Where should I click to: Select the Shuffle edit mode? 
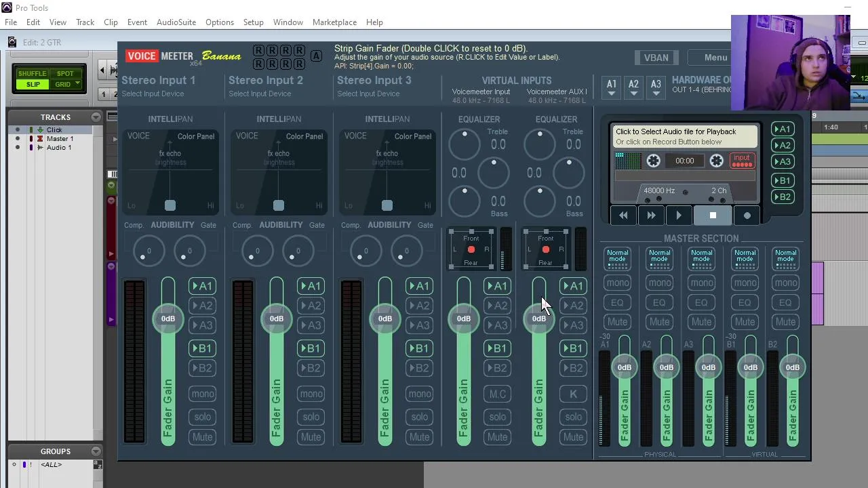33,73
